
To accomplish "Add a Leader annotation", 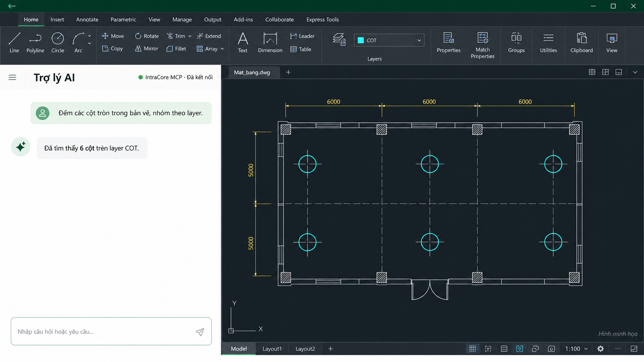I will point(302,36).
